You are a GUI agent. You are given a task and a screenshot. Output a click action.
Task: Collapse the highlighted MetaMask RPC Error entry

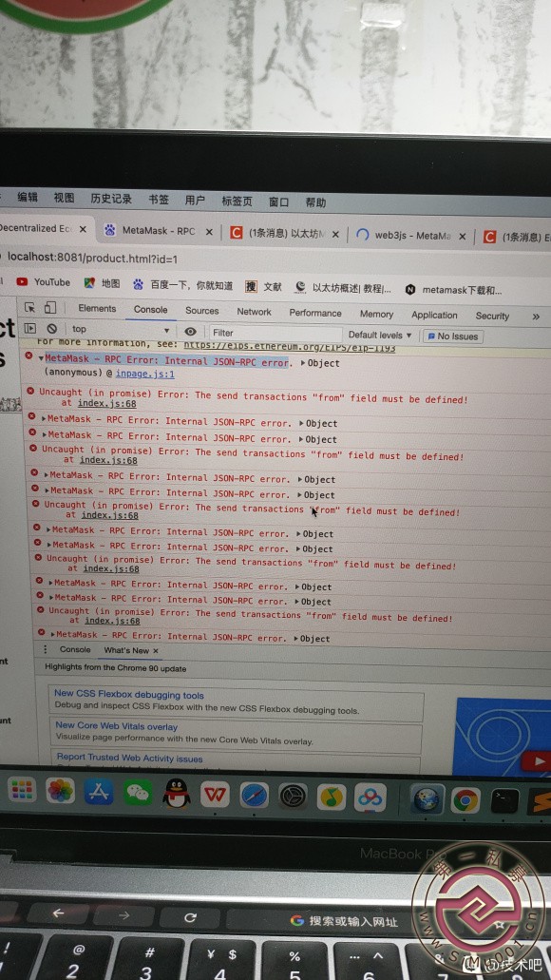41,358
